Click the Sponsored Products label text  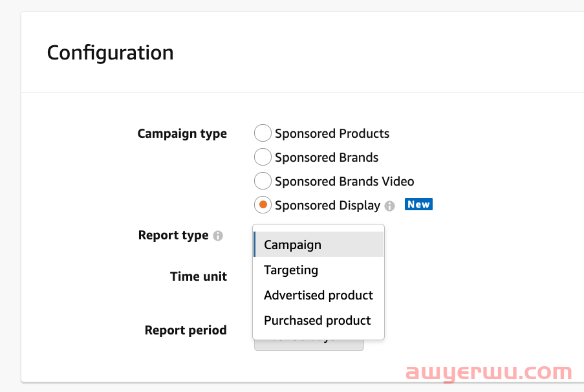click(x=332, y=134)
